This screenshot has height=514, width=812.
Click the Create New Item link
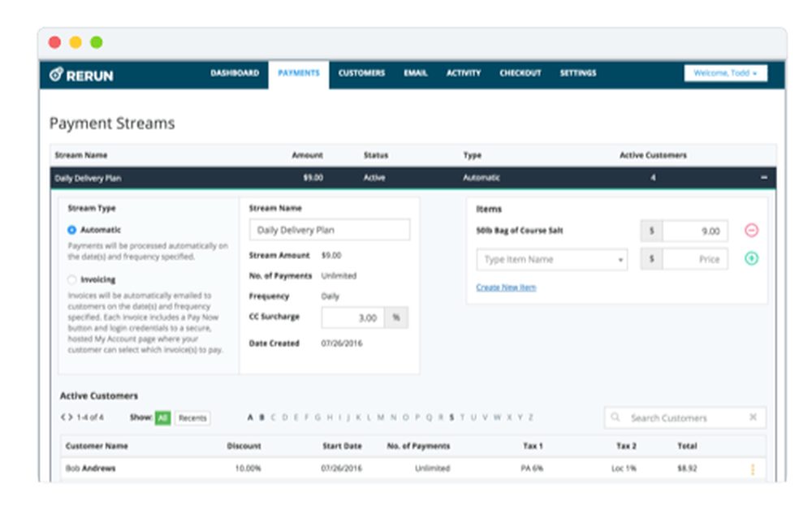pos(506,287)
